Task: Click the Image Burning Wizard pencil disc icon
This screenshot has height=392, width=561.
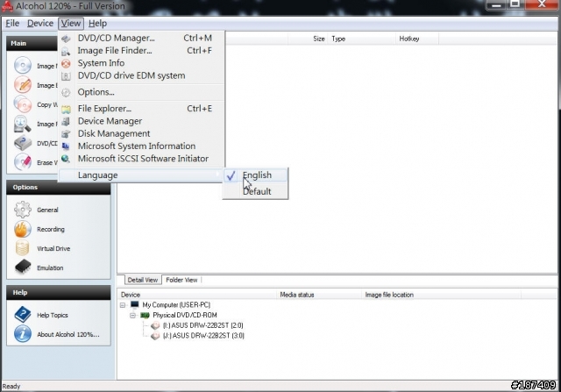Action: pos(23,85)
